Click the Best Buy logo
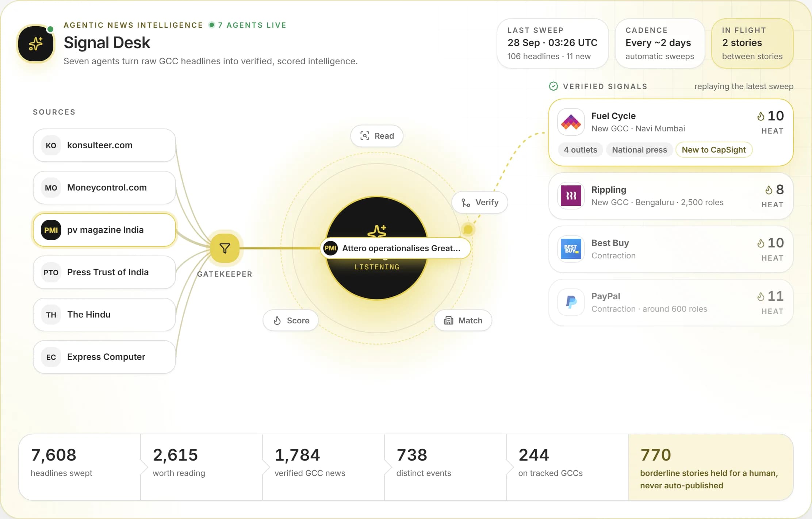This screenshot has height=519, width=812. coord(571,249)
